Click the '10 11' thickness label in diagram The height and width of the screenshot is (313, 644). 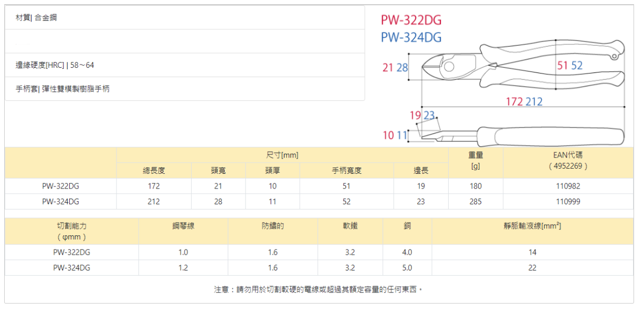[x=395, y=135]
